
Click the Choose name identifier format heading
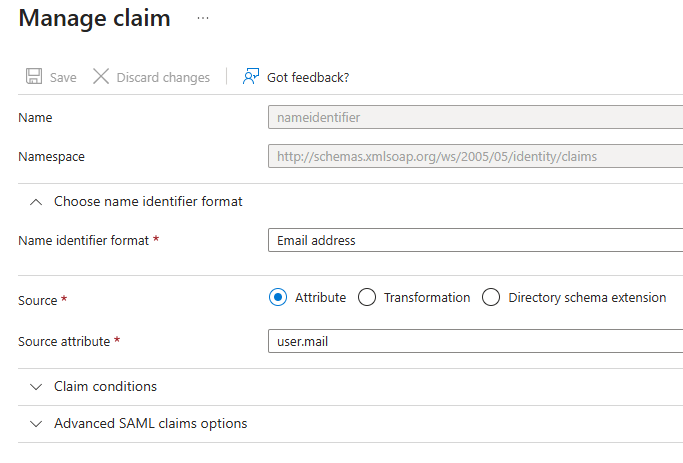(148, 202)
